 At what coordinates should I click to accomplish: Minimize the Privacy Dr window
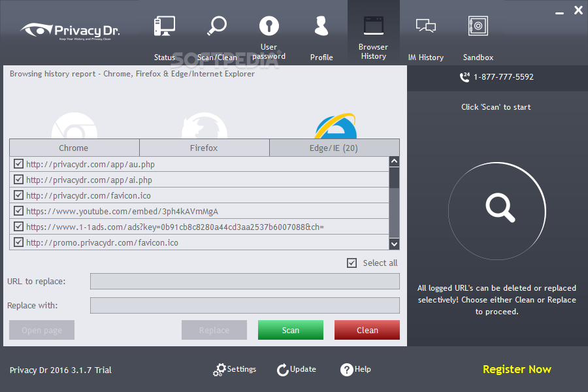tap(559, 13)
